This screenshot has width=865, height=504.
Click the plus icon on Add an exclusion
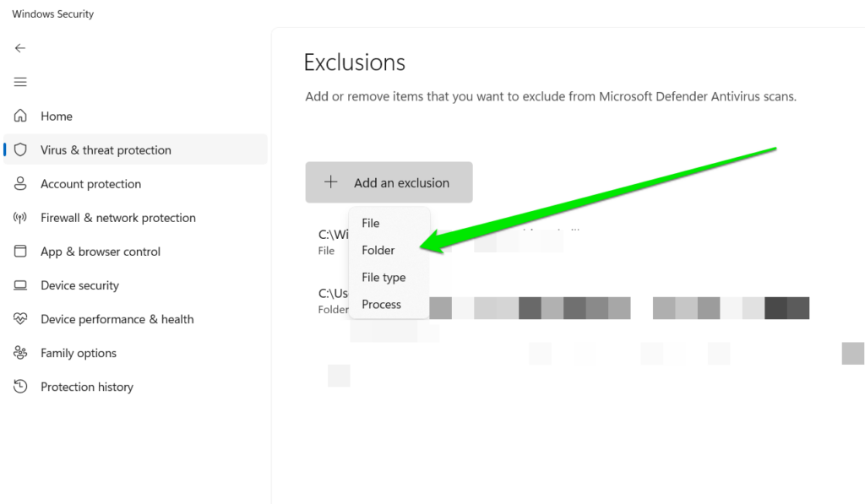(x=330, y=182)
